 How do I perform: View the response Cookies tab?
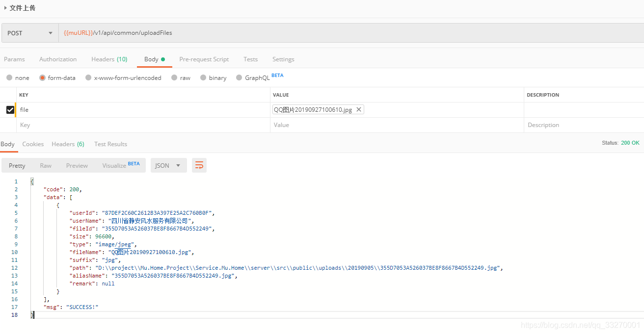(33, 144)
